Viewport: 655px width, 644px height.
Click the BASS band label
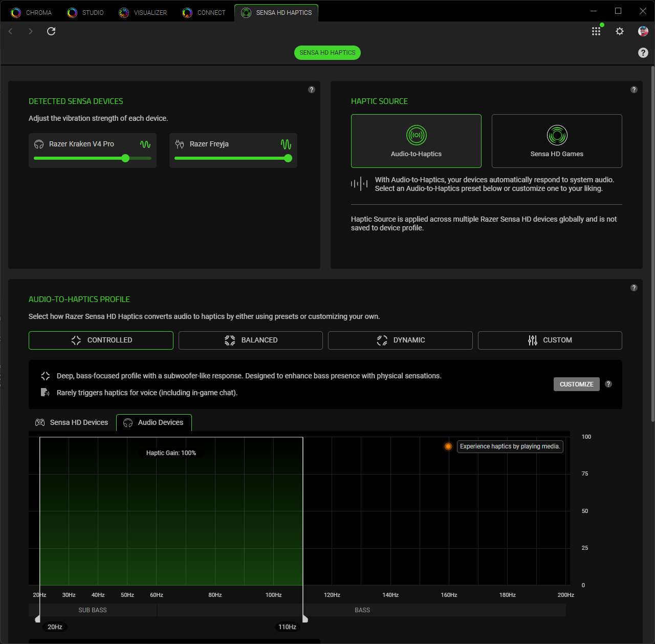pos(362,610)
